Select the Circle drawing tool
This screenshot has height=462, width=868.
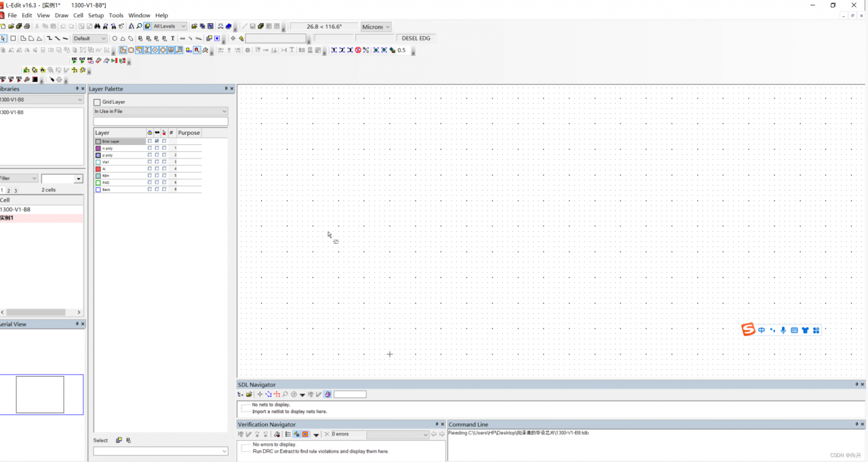tap(114, 39)
